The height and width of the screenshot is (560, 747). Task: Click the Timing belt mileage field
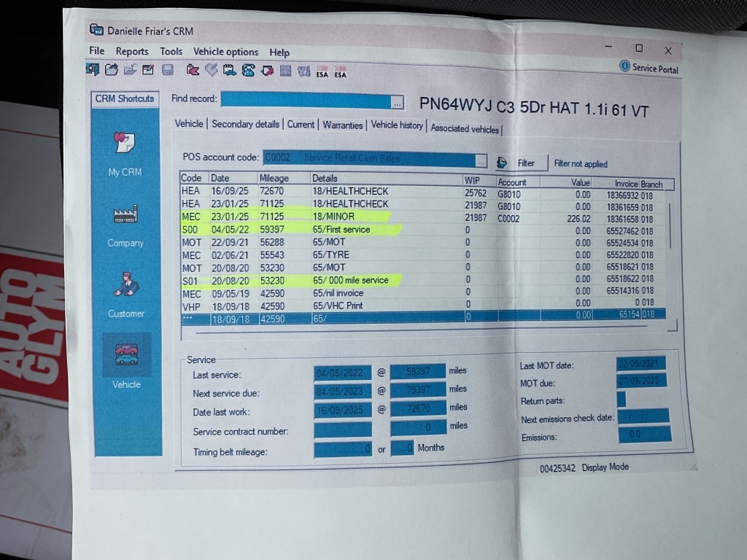[x=343, y=449]
